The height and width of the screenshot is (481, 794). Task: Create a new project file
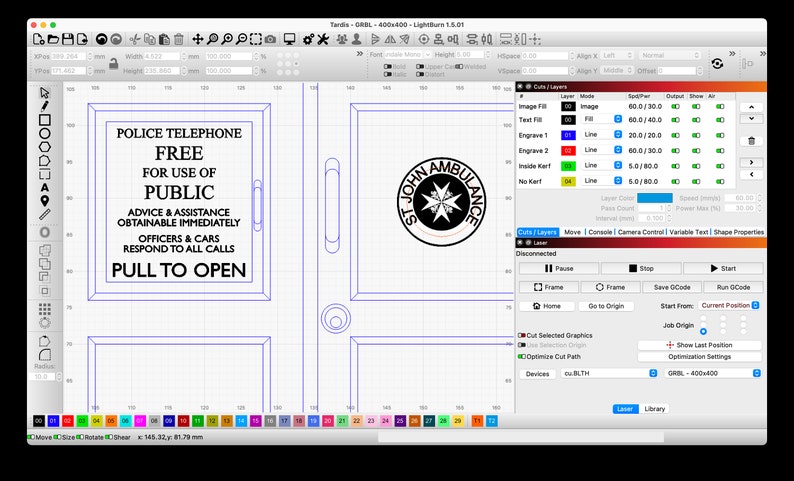pyautogui.click(x=38, y=39)
